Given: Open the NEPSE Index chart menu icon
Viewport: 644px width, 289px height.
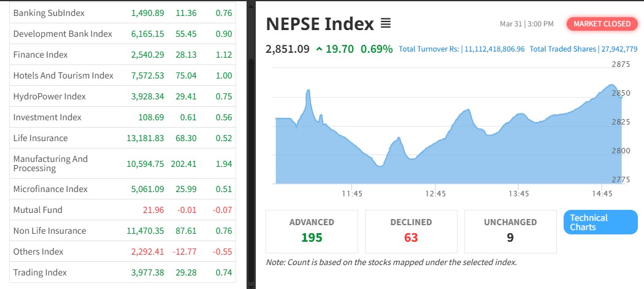Looking at the screenshot, I should (x=386, y=24).
